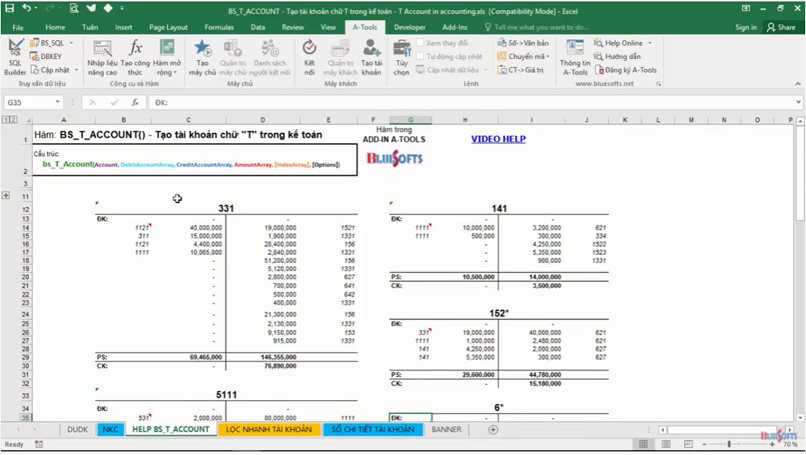Click Hướng dẫn guide
The height and width of the screenshot is (455, 806).
[617, 57]
